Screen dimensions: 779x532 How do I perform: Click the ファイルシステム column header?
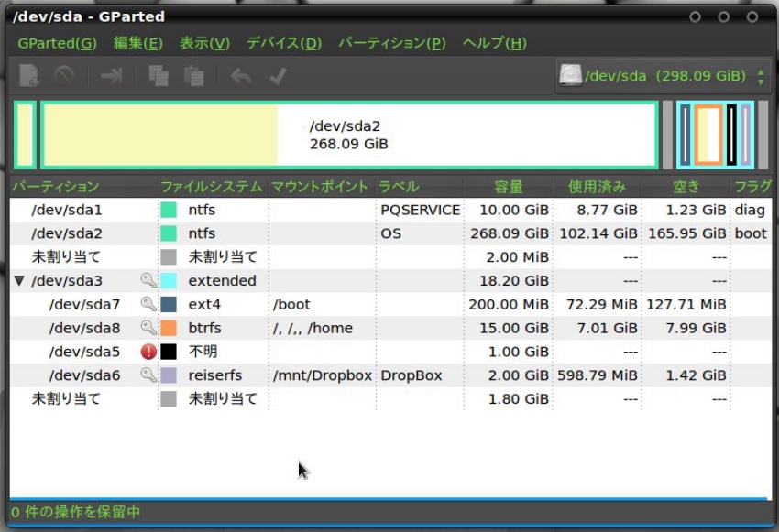tap(213, 187)
